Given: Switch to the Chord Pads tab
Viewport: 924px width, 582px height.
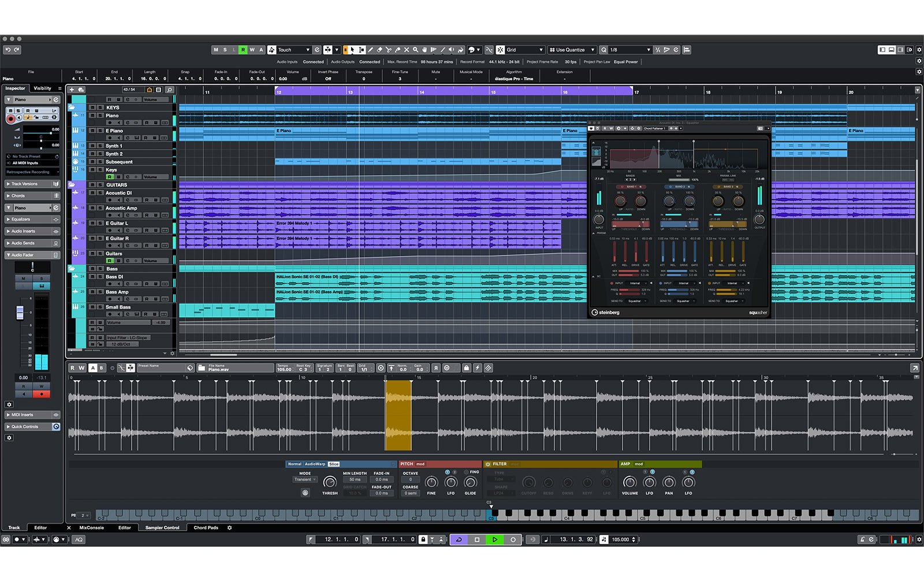Looking at the screenshot, I should (x=206, y=528).
